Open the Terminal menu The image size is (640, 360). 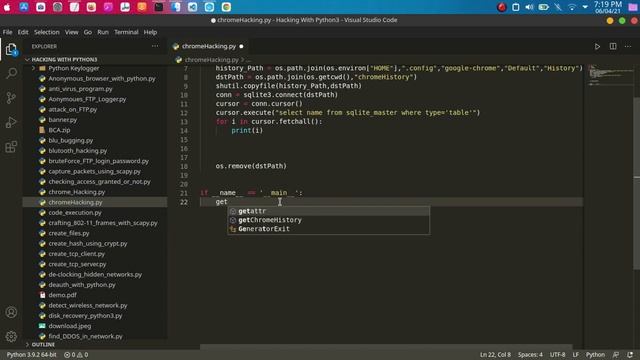pyautogui.click(x=126, y=32)
